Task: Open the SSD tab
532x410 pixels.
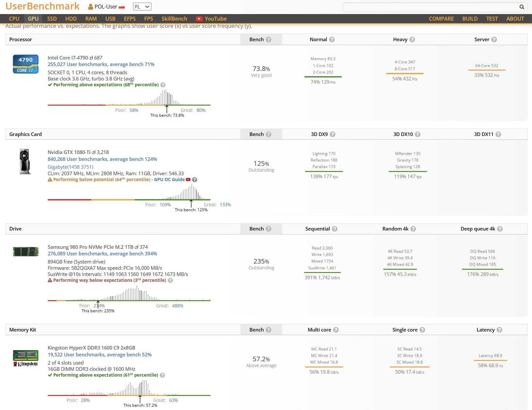Action: [x=52, y=19]
